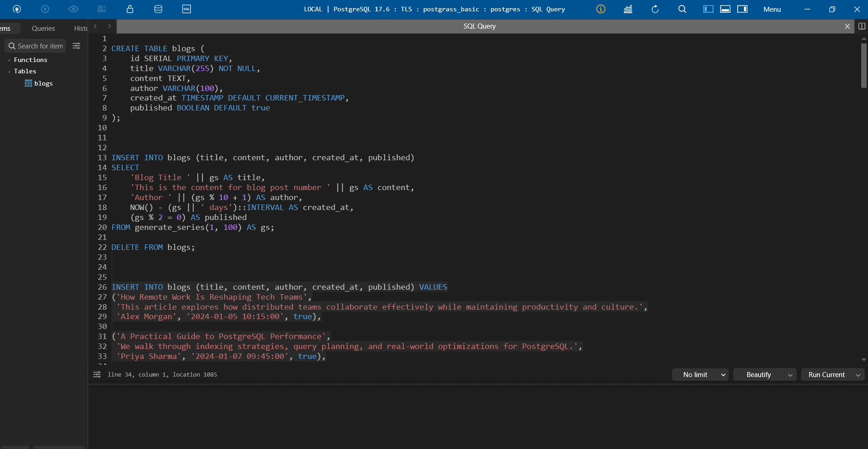Screen dimensions: 868x449
Task: Collapse the Tables section in the sidebar
Action: point(10,71)
